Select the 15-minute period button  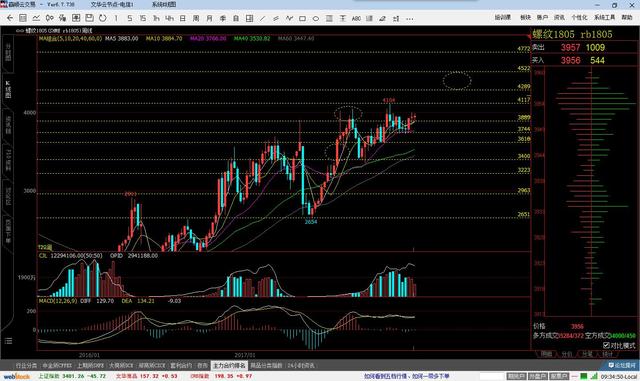click(x=142, y=18)
